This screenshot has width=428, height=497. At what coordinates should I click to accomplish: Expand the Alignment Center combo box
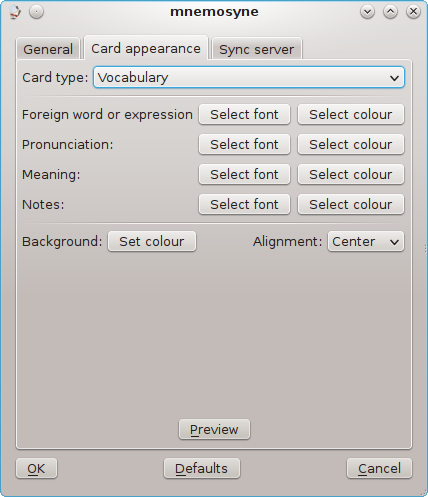click(366, 241)
